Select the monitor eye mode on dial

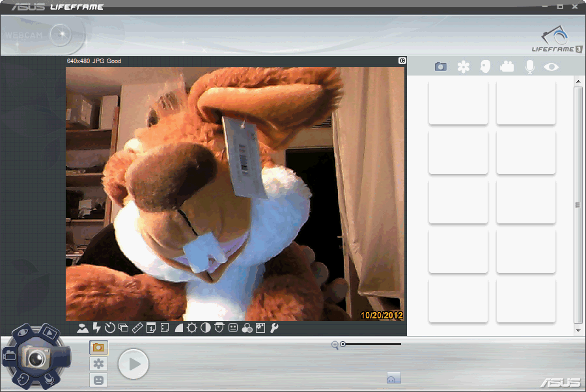[x=23, y=332]
